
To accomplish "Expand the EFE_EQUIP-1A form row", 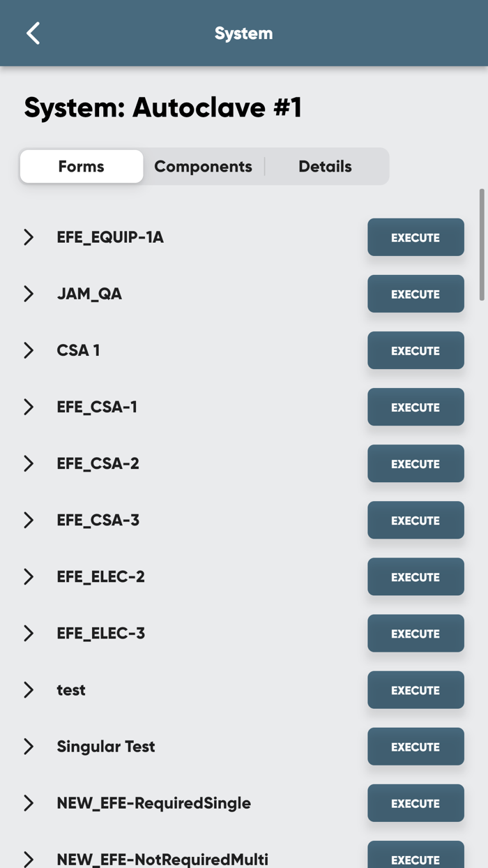I will (x=29, y=237).
